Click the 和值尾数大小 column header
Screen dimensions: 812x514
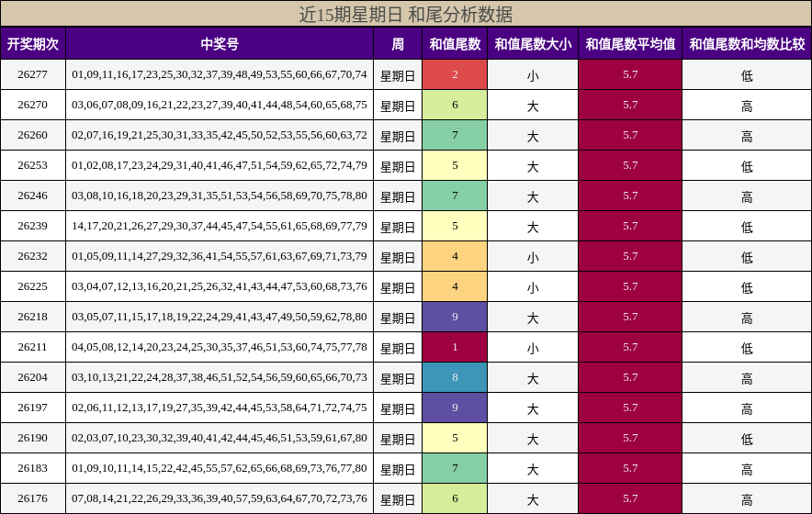tap(533, 44)
